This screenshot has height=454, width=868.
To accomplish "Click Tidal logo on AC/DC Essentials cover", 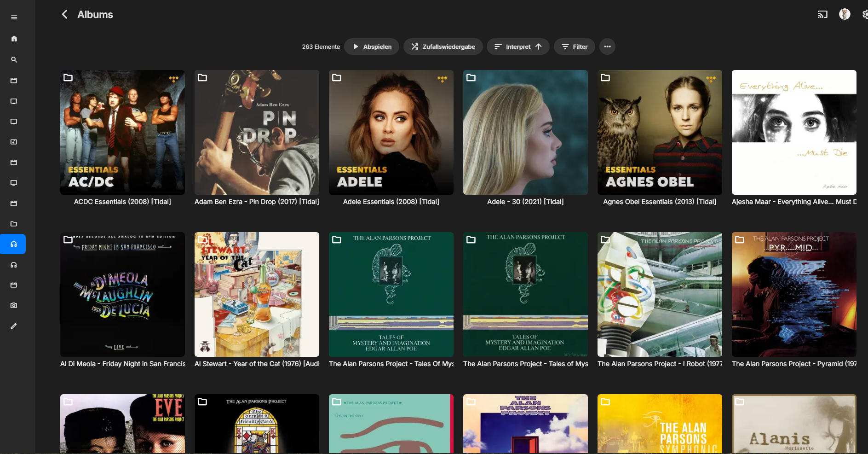I will point(173,79).
